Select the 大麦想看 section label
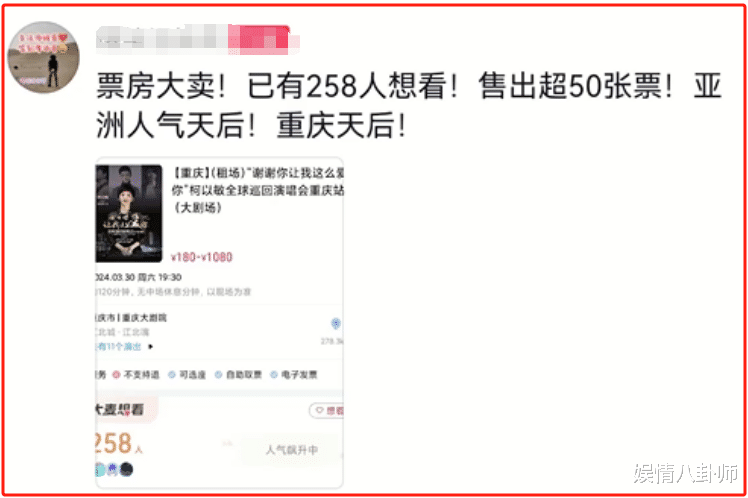Screen dimensions: 748x498 119,410
